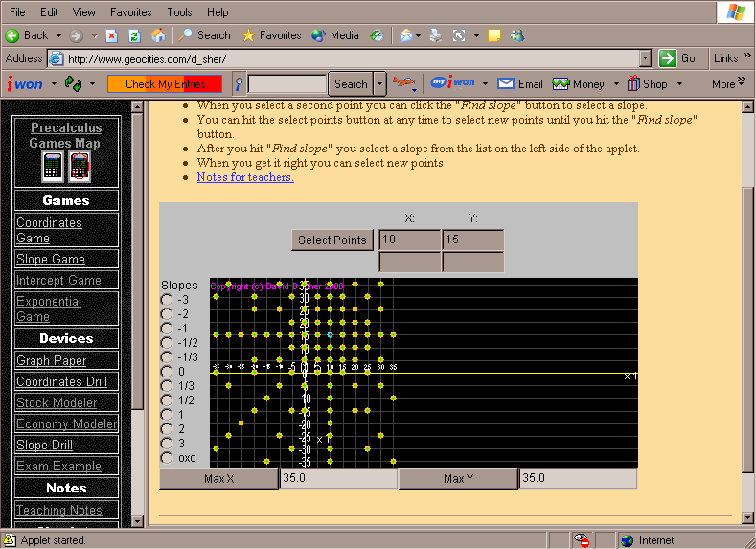Image resolution: width=756 pixels, height=549 pixels.
Task: Refresh the page via the Refresh icon
Action: [134, 35]
